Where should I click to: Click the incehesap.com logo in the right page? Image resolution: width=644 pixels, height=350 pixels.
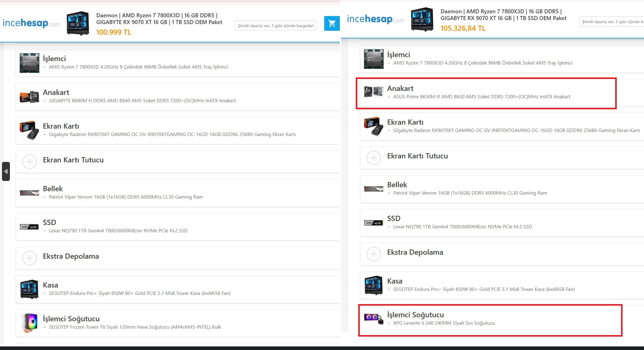375,19
